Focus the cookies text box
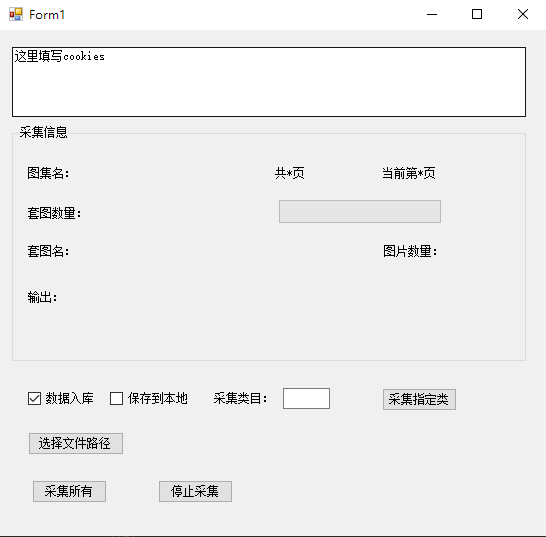The height and width of the screenshot is (537, 546). click(269, 82)
